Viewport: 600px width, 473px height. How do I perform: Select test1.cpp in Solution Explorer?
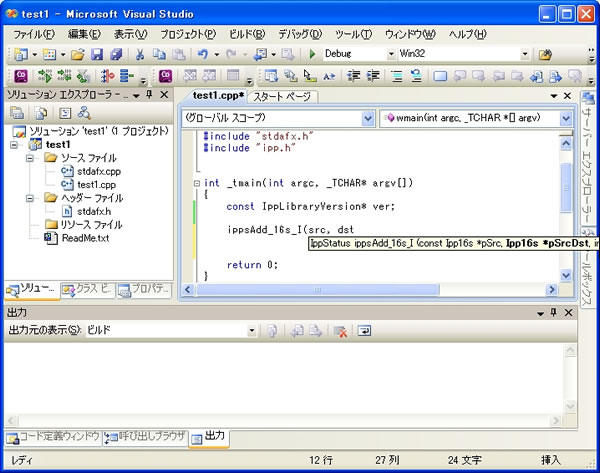[x=96, y=185]
